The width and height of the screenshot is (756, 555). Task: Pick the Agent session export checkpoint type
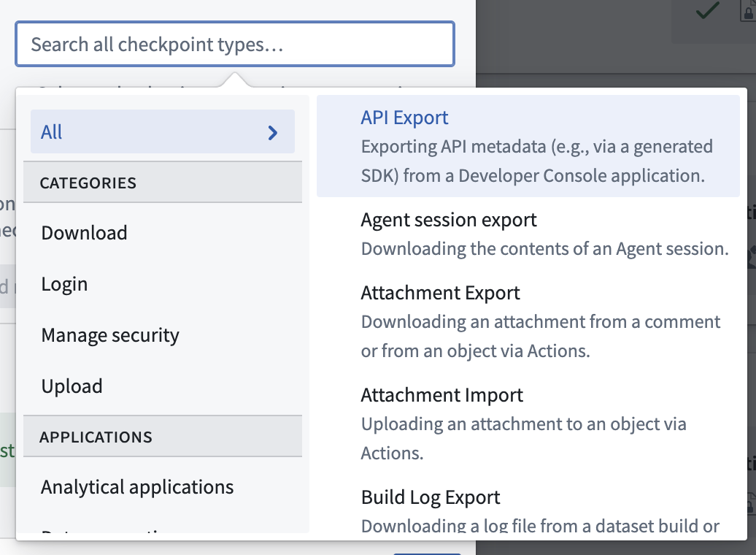[528, 234]
